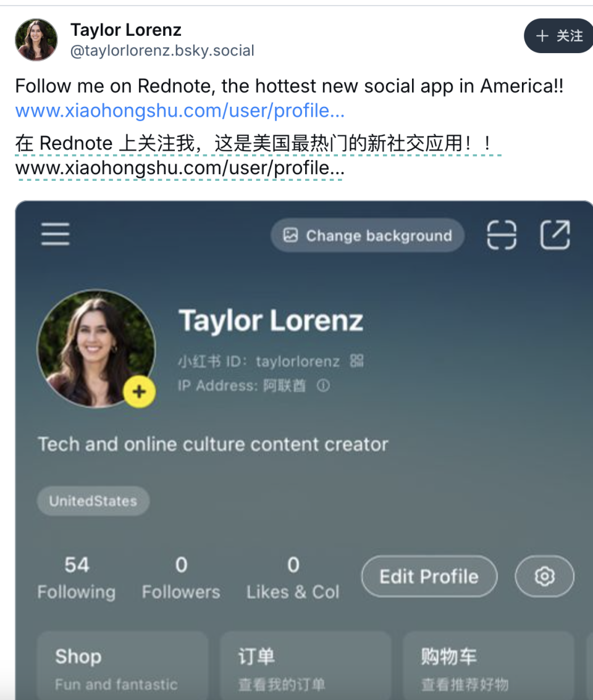
Task: Click the scan QR code icon
Action: click(x=502, y=235)
